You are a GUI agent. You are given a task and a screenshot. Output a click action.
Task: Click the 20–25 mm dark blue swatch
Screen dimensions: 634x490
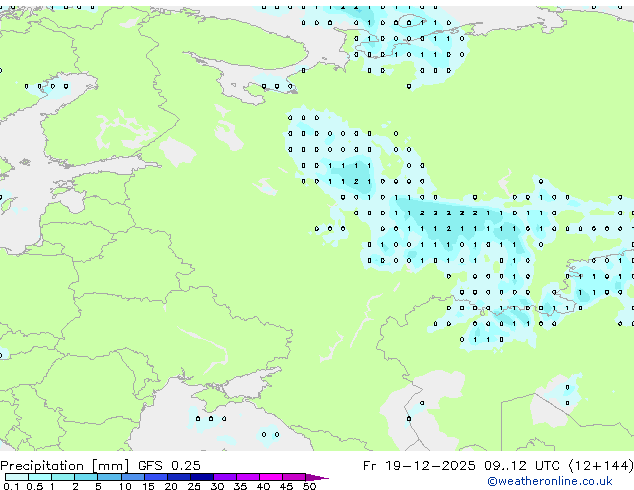[179, 477]
